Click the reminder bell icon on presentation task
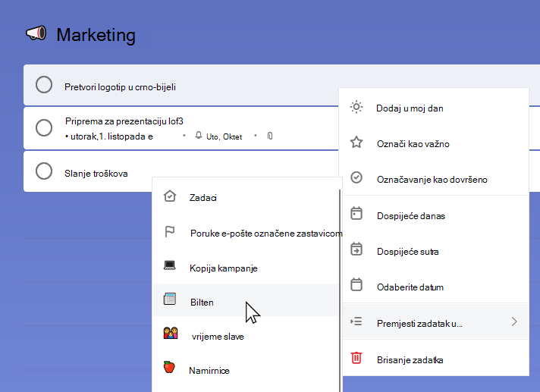540x392 pixels. tap(199, 135)
